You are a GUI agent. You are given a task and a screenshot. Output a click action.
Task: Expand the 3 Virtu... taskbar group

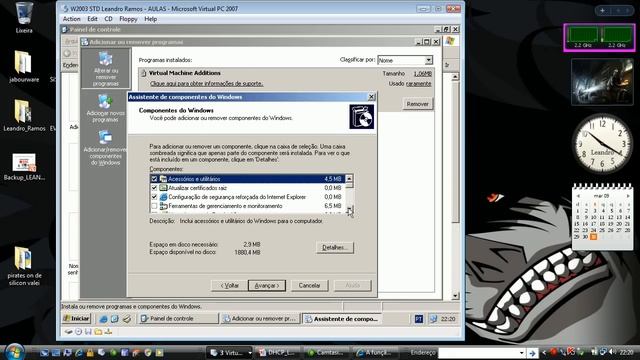pos(250,353)
